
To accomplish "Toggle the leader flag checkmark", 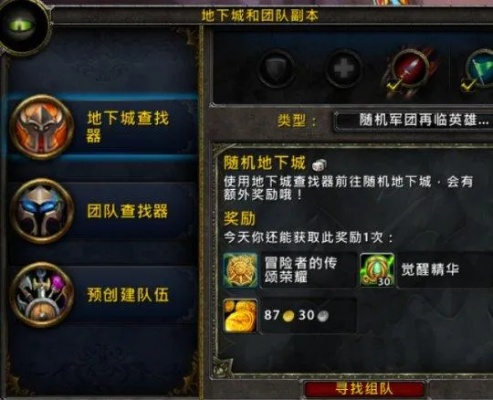I will (467, 86).
